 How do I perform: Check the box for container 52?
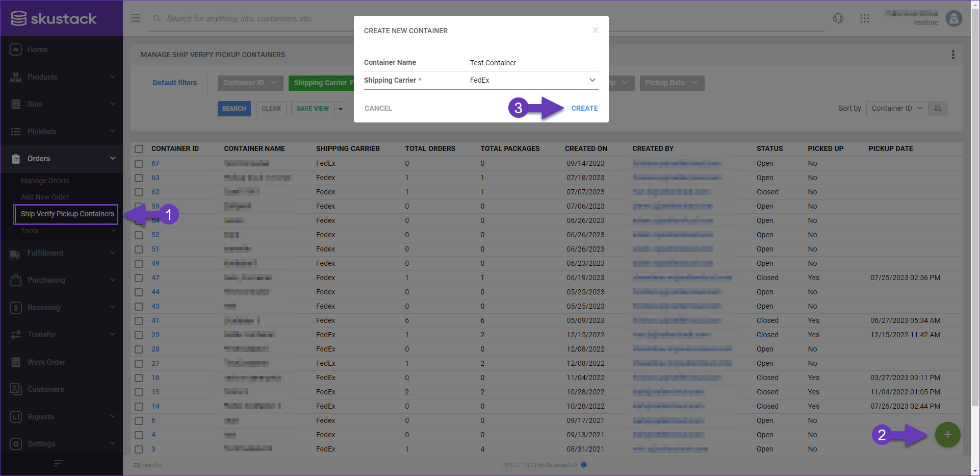click(139, 235)
